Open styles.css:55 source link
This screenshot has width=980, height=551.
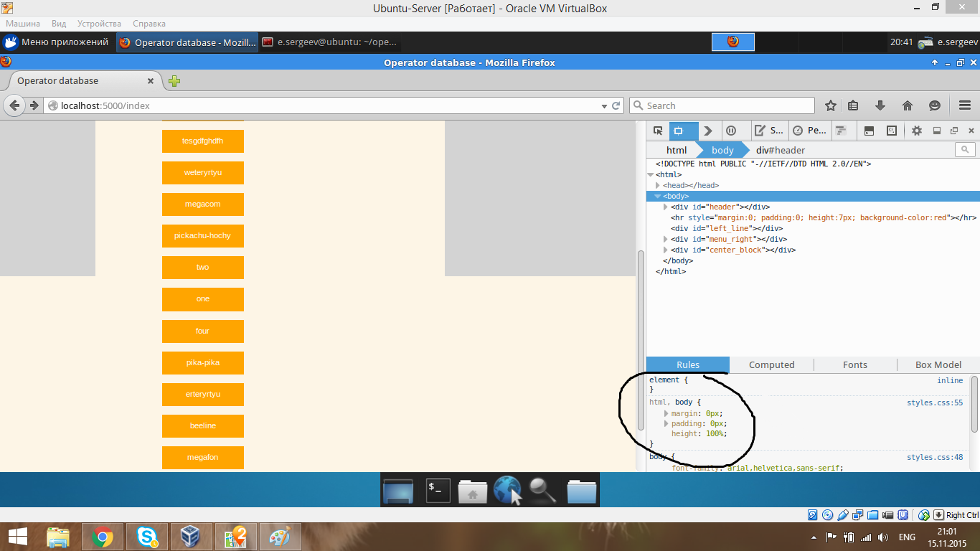pos(935,403)
